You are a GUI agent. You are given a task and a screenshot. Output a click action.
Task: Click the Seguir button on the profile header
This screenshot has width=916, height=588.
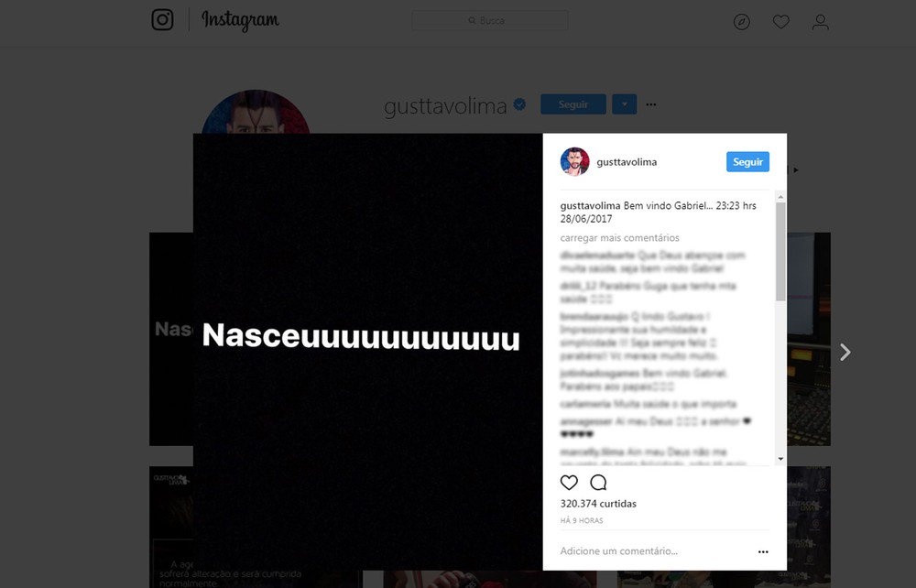(573, 104)
